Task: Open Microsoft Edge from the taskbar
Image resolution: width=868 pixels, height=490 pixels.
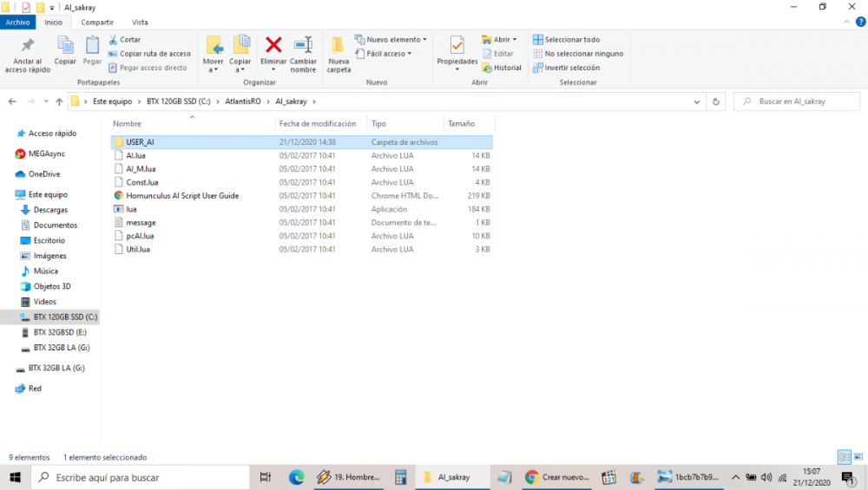Action: (296, 477)
